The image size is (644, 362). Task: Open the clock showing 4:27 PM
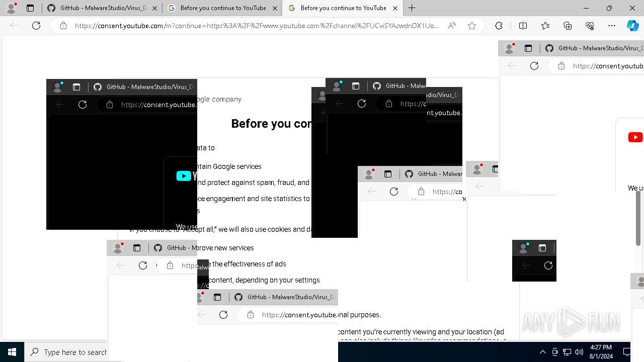point(601,352)
